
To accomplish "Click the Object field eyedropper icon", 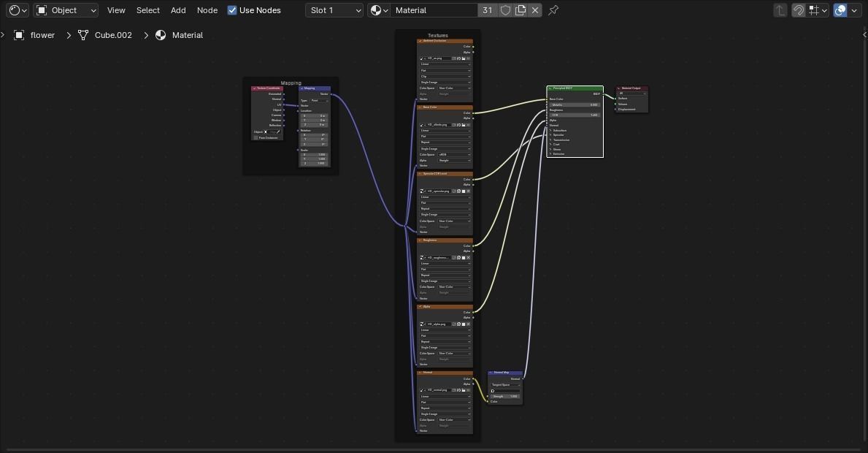I will (x=278, y=132).
